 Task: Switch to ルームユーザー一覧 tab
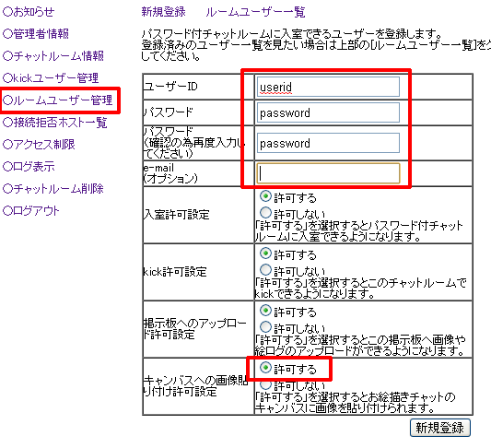pyautogui.click(x=255, y=12)
